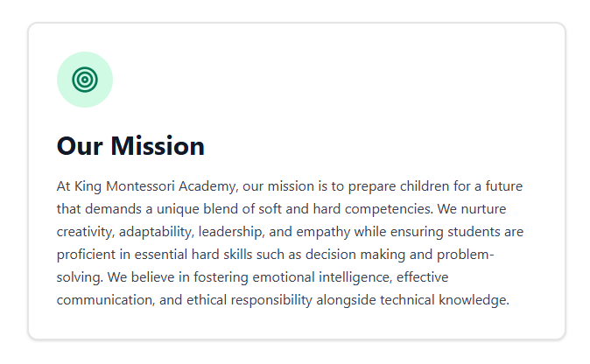Click the green target bullseye icon

click(85, 80)
